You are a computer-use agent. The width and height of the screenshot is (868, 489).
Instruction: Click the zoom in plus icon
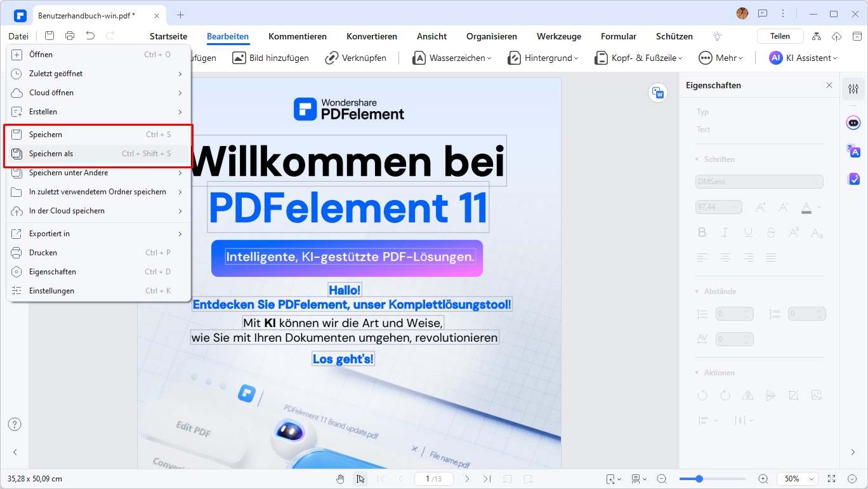point(763,479)
